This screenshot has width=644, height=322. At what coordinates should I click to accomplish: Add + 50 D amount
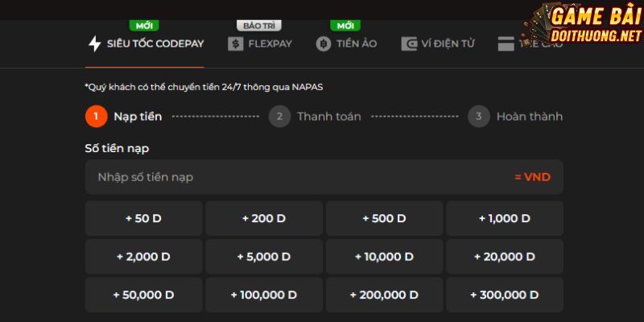[144, 218]
